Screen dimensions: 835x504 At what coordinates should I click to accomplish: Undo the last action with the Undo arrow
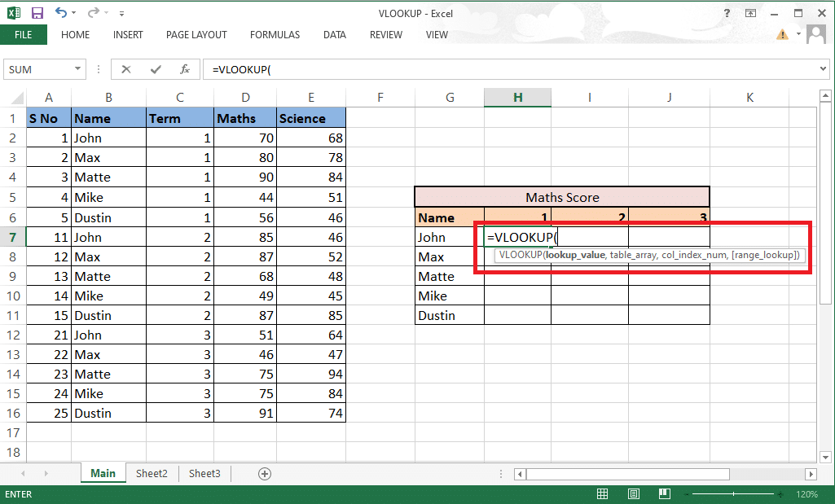pos(61,12)
